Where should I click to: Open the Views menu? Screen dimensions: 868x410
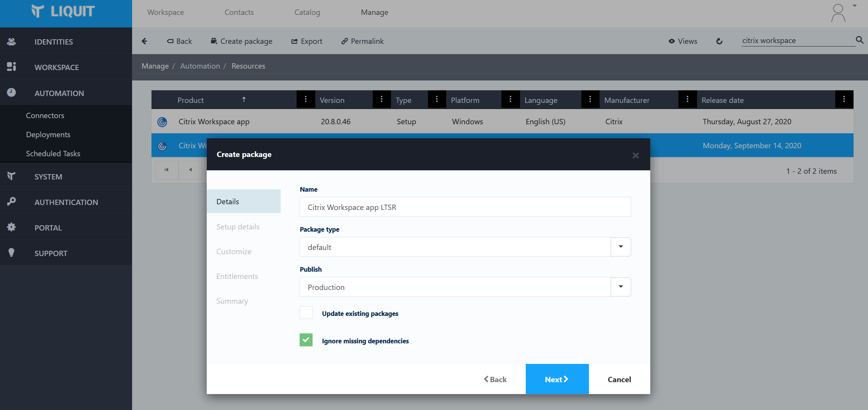tap(683, 41)
